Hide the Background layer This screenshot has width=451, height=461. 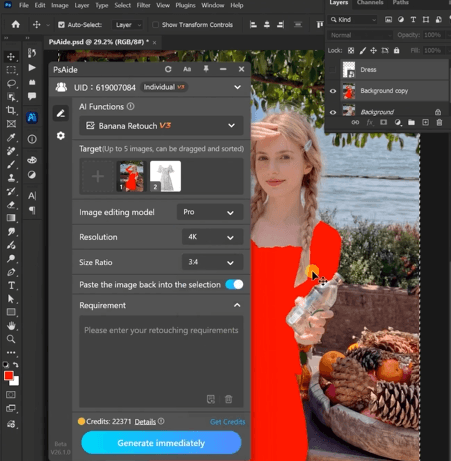[x=333, y=112]
